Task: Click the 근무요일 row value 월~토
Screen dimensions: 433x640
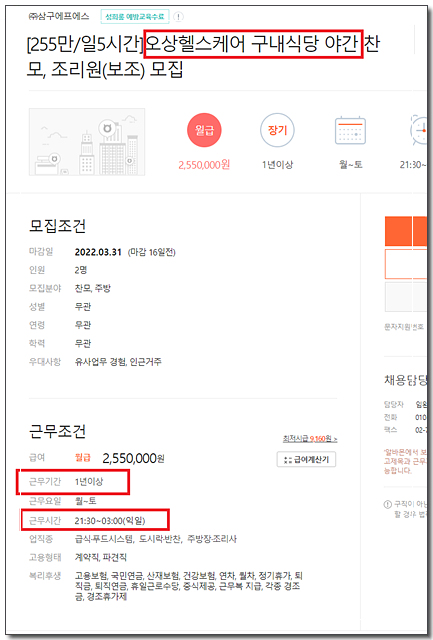Action: 85,501
